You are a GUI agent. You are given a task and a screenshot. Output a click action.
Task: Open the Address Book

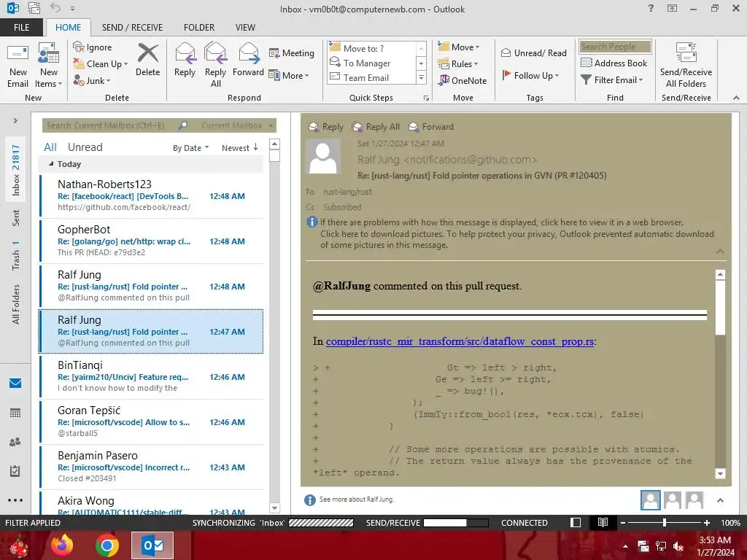[614, 63]
